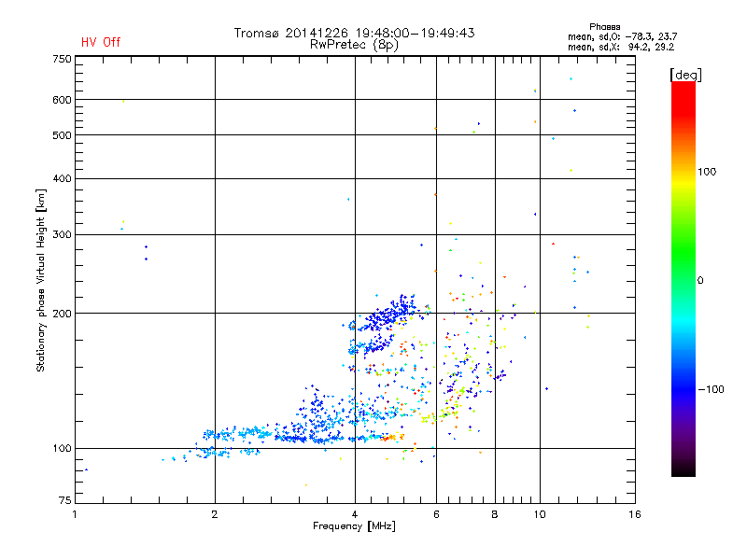Click y-axis tick label 750
Viewport: 747px width, 560px height.
click(62, 59)
